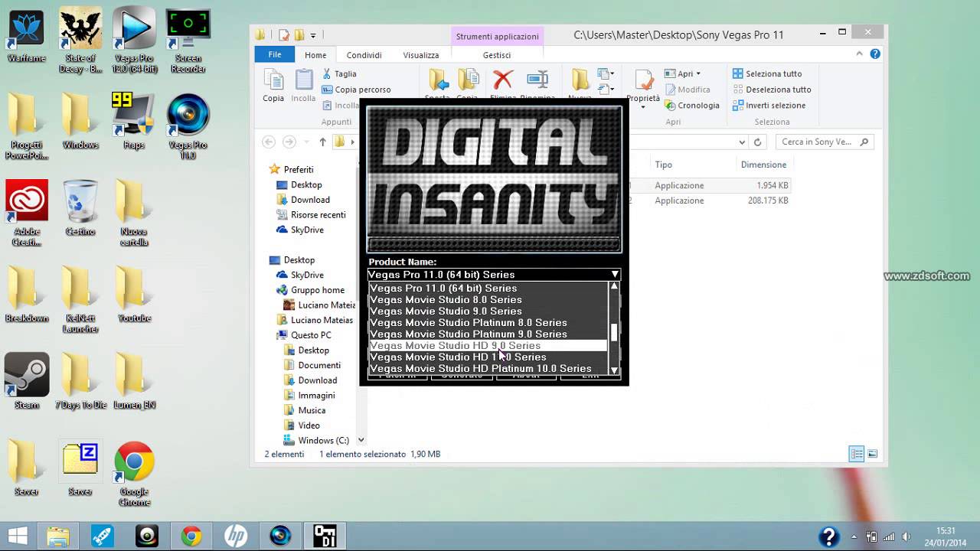Open the Windows Start button
Image resolution: width=980 pixels, height=551 pixels.
click(x=18, y=536)
